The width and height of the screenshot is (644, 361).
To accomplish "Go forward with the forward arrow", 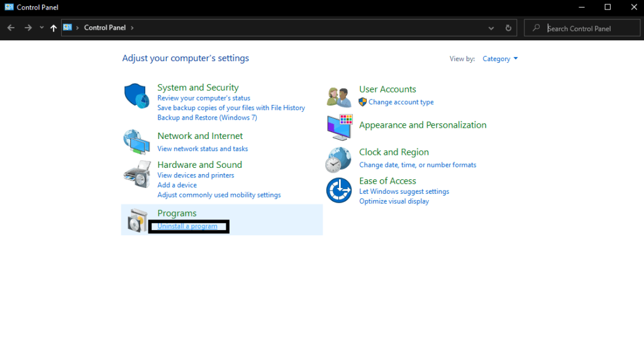I will [28, 28].
